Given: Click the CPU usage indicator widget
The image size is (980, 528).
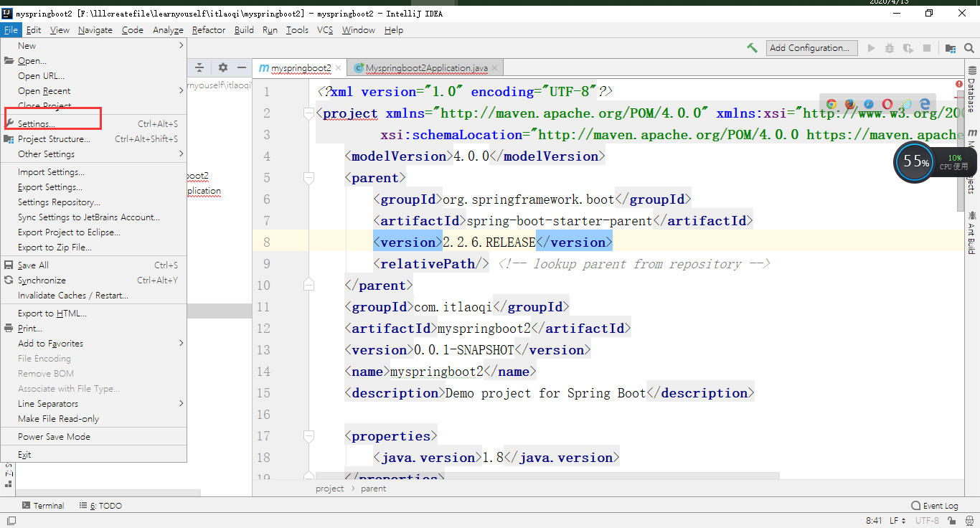Looking at the screenshot, I should [x=914, y=162].
